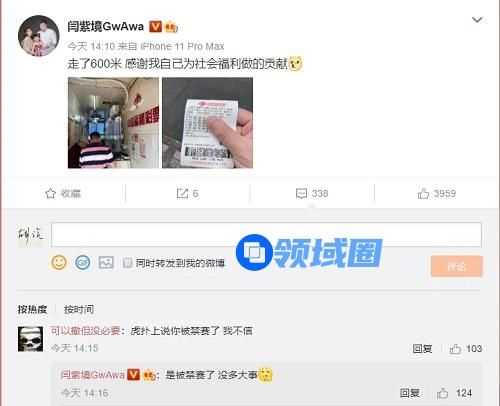500x406 pixels.
Task: Click the GIF insert icon
Action: click(82, 263)
